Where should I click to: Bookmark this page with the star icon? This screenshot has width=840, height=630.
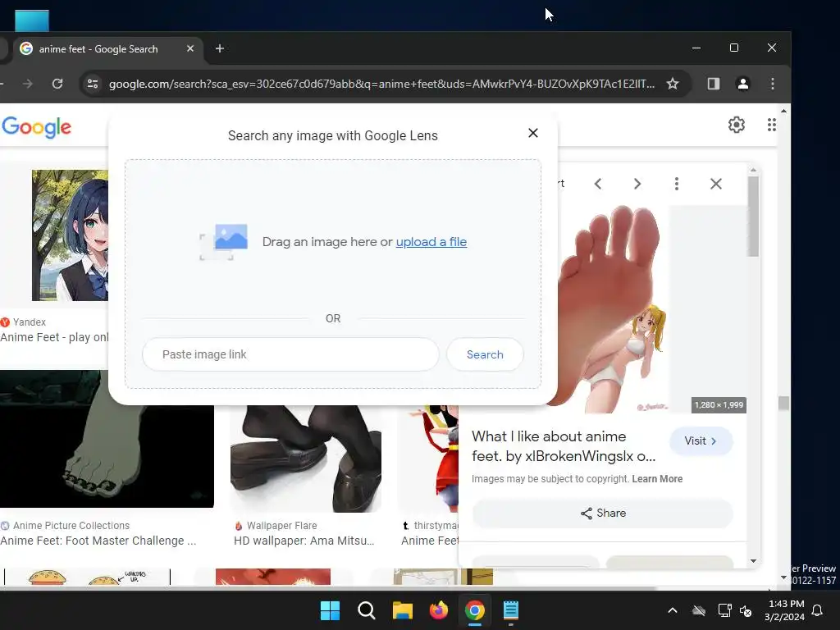point(673,84)
